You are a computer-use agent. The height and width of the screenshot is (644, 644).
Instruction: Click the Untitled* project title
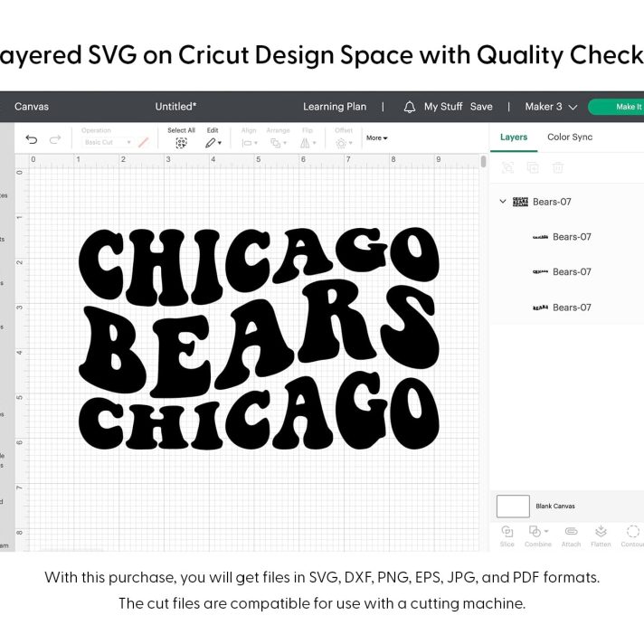[175, 107]
